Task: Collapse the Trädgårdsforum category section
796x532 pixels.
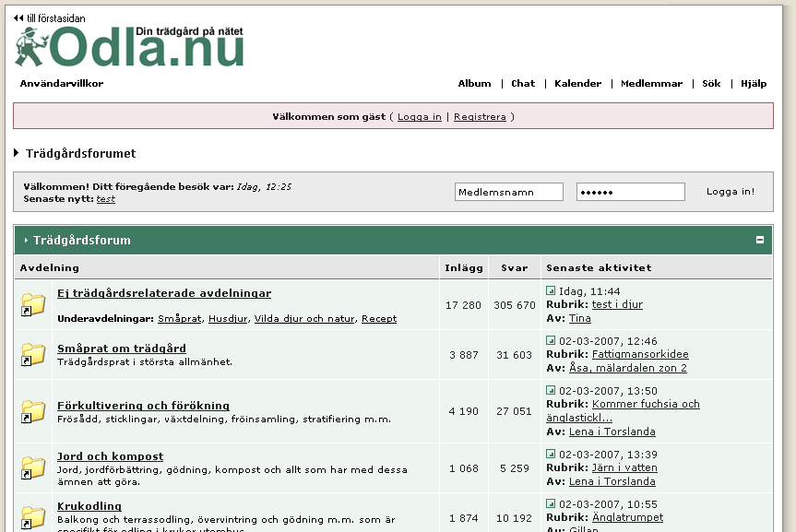Action: 760,240
